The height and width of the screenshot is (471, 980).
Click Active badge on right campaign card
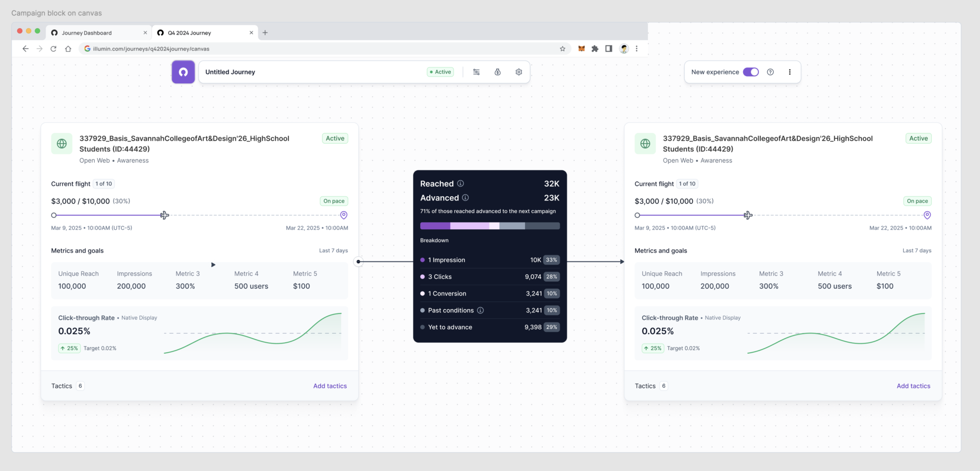(918, 138)
